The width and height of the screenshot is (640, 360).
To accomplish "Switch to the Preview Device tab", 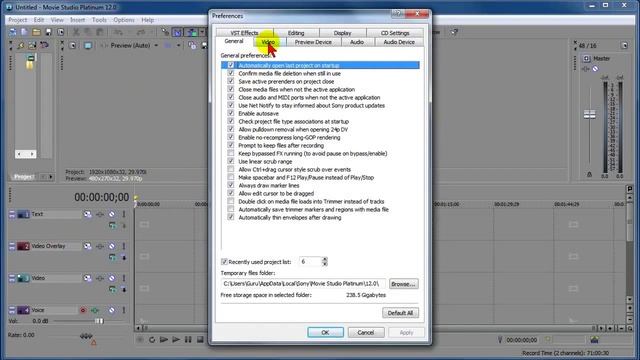I will (313, 42).
